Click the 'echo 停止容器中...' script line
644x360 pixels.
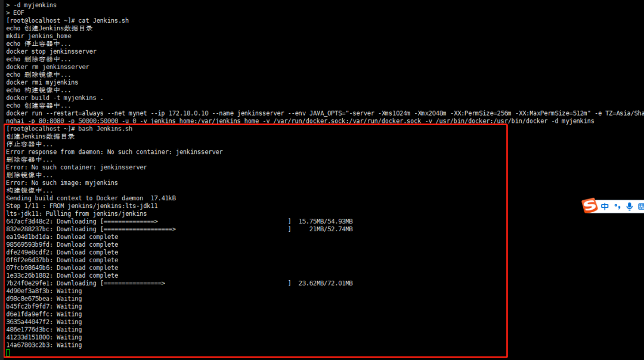38,44
